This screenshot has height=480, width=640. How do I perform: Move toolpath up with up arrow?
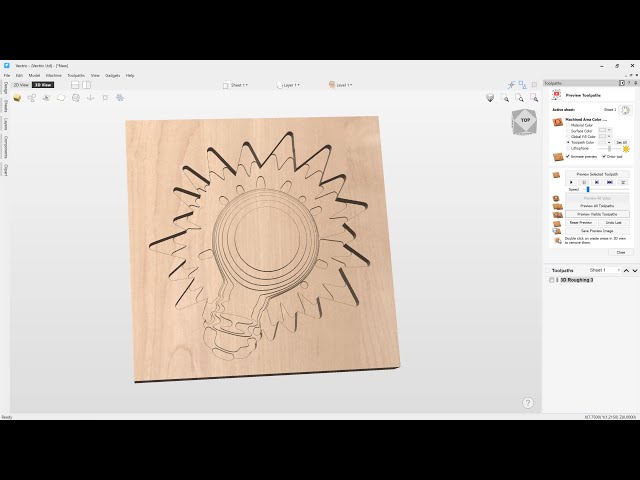click(626, 271)
